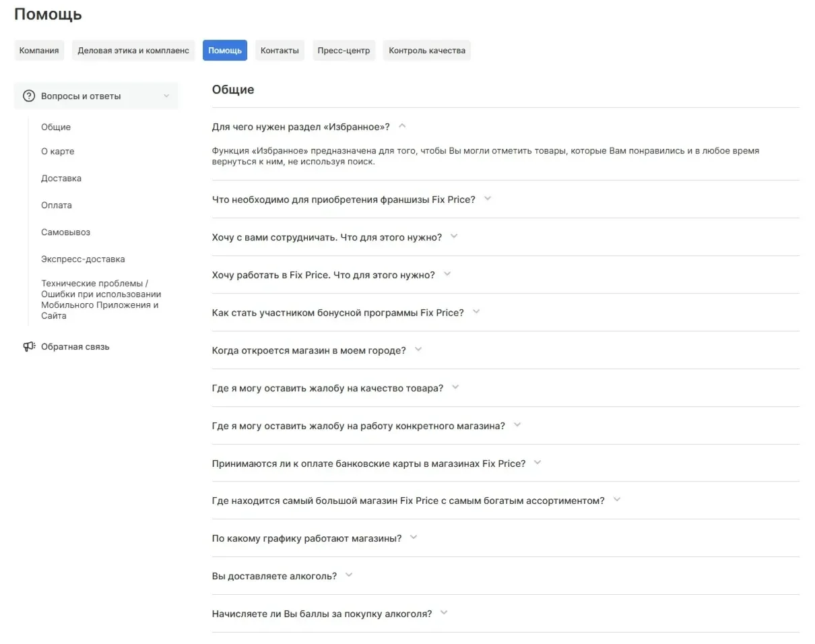Open the Доставка sidebar section
Image resolution: width=815 pixels, height=644 pixels.
coord(61,179)
